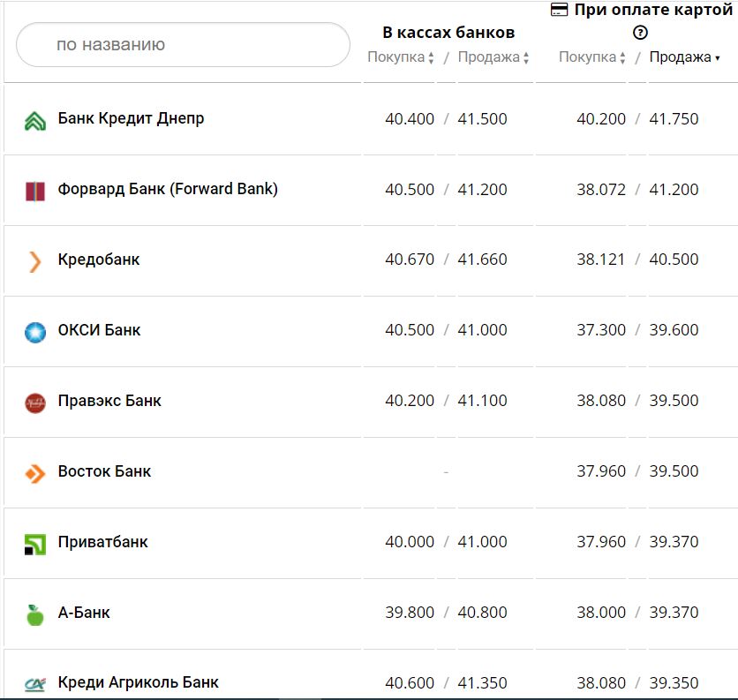Click the Kredobank orange chevron logo
This screenshot has width=738, height=700.
point(34,261)
